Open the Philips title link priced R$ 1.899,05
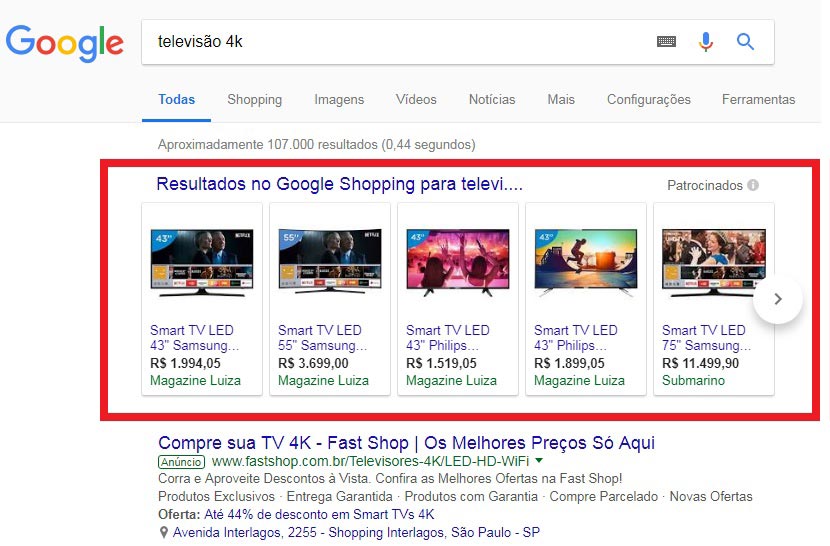The width and height of the screenshot is (830, 546). pyautogui.click(x=576, y=338)
